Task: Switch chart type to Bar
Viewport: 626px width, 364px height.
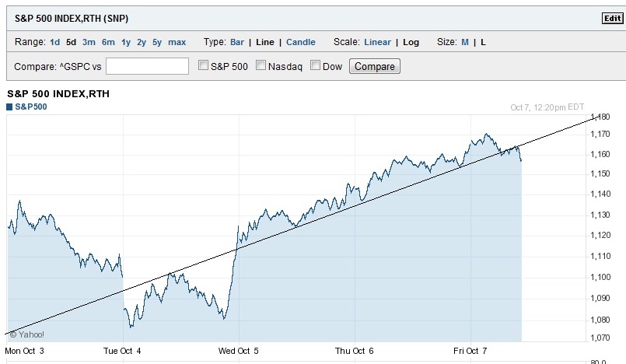Action: pos(238,42)
